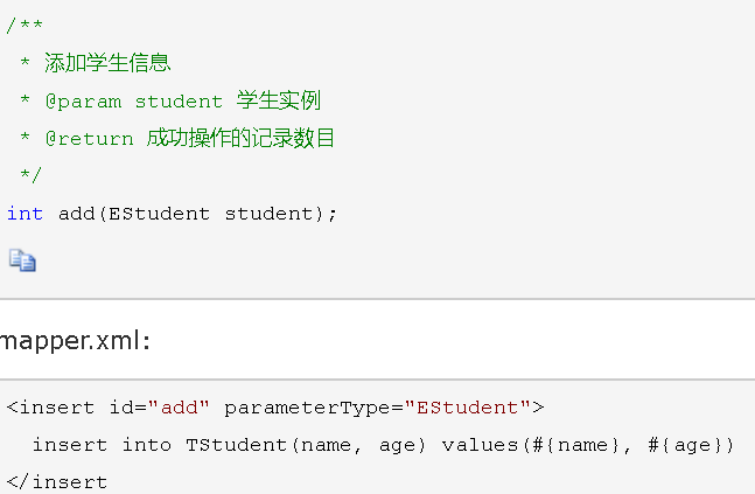Click the #{name} placeholder in values
The height and width of the screenshot is (494, 755).
pyautogui.click(x=575, y=445)
